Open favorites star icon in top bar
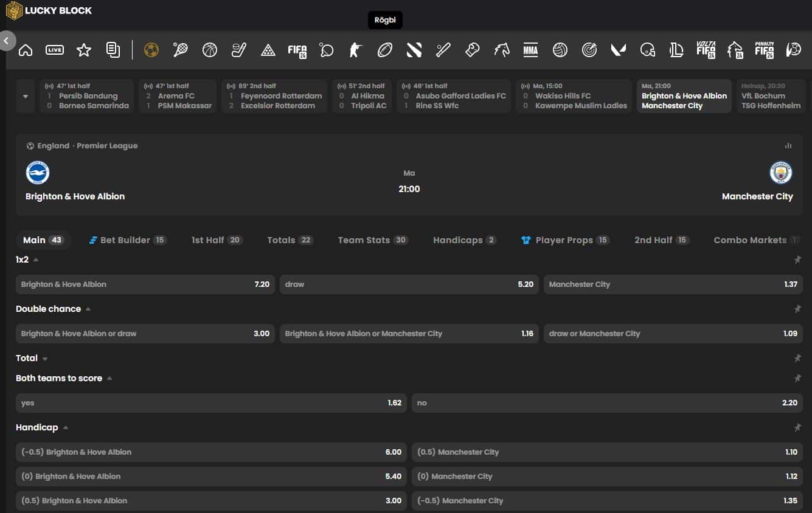 pyautogui.click(x=84, y=50)
